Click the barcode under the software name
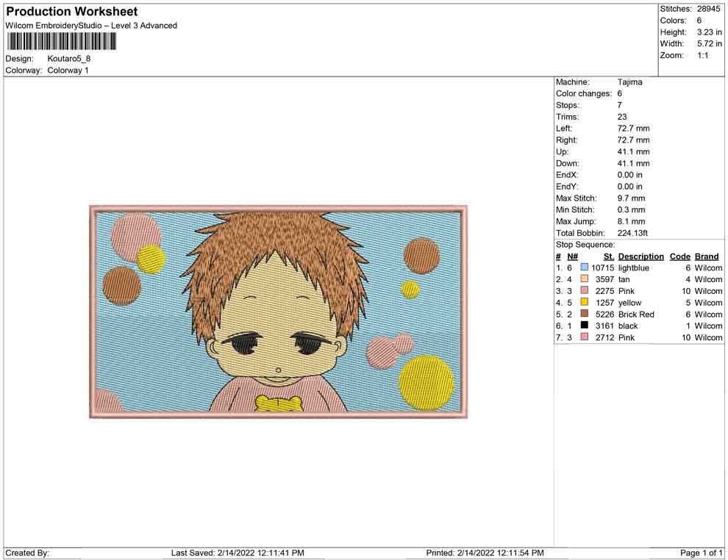The image size is (728, 560). [61, 41]
